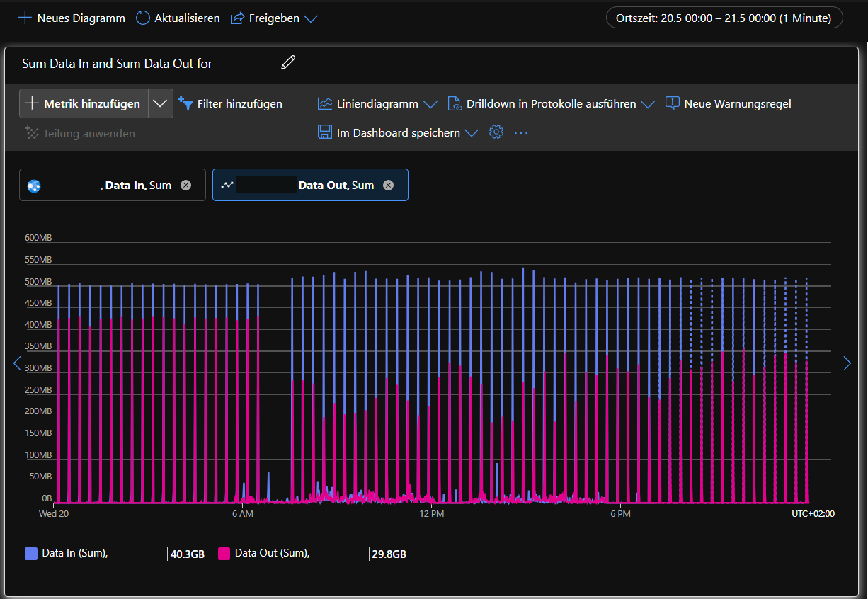868x599 pixels.
Task: Click the plus icon for Neues Diagramm
Action: (x=25, y=18)
